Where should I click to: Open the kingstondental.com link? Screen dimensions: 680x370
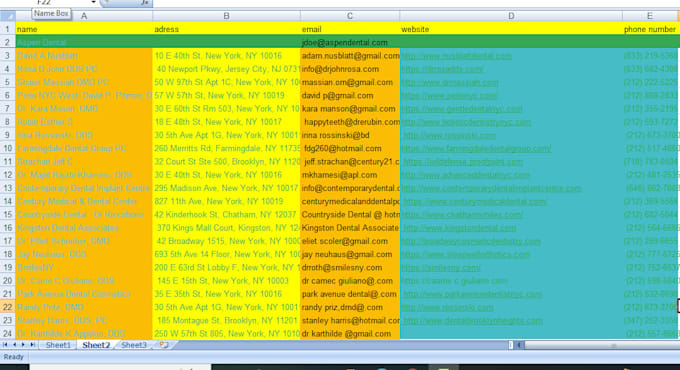pyautogui.click(x=459, y=228)
